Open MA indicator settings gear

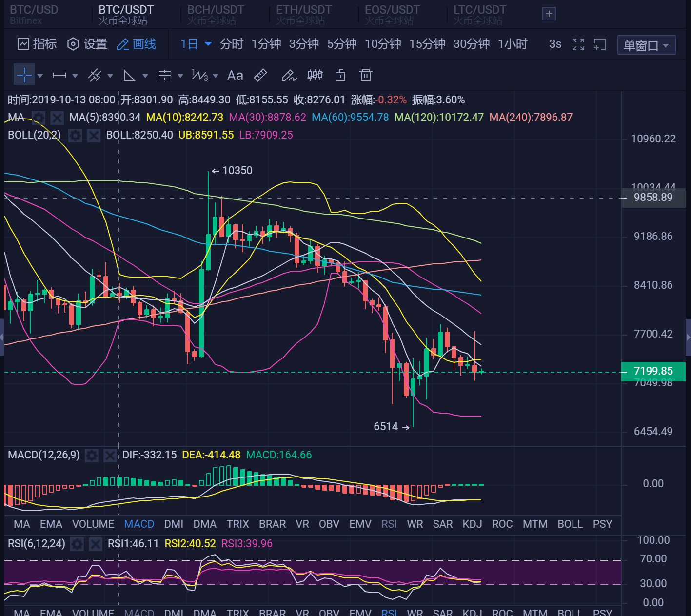coord(39,118)
